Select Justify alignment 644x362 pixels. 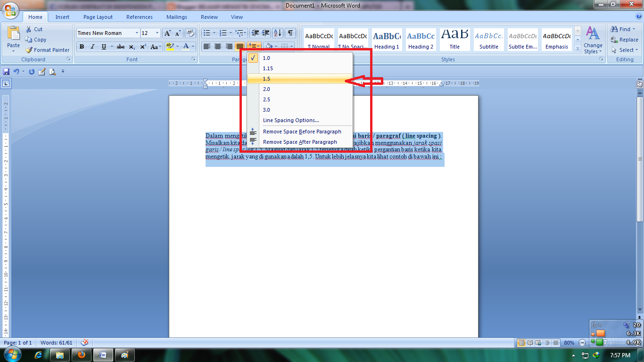[x=240, y=46]
